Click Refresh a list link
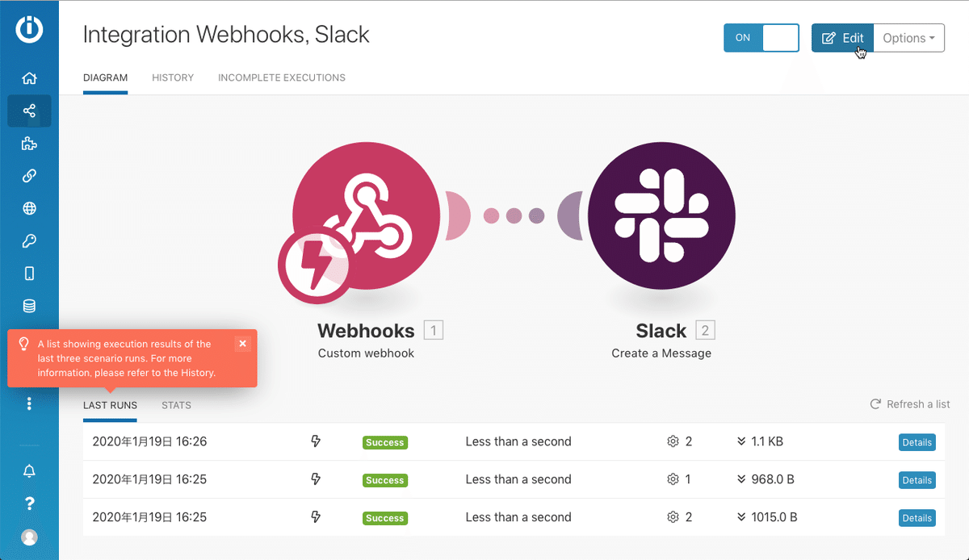This screenshot has height=560, width=969. pyautogui.click(x=910, y=404)
